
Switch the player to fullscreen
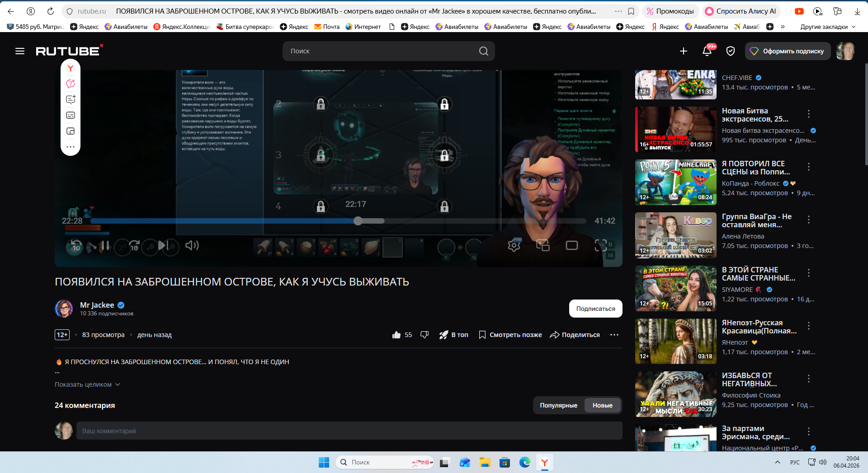600,245
